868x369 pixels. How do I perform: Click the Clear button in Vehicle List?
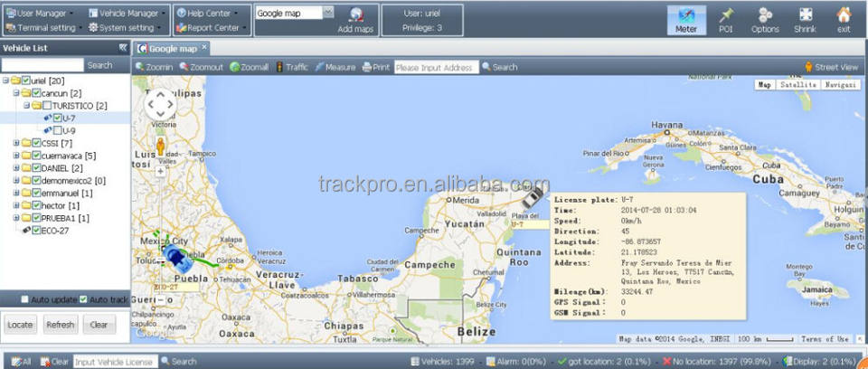pyautogui.click(x=99, y=325)
